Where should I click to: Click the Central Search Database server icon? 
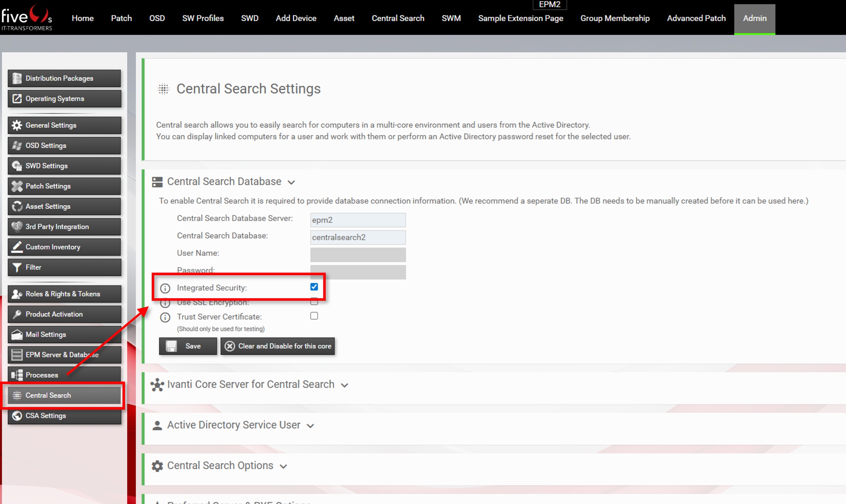[x=157, y=182]
